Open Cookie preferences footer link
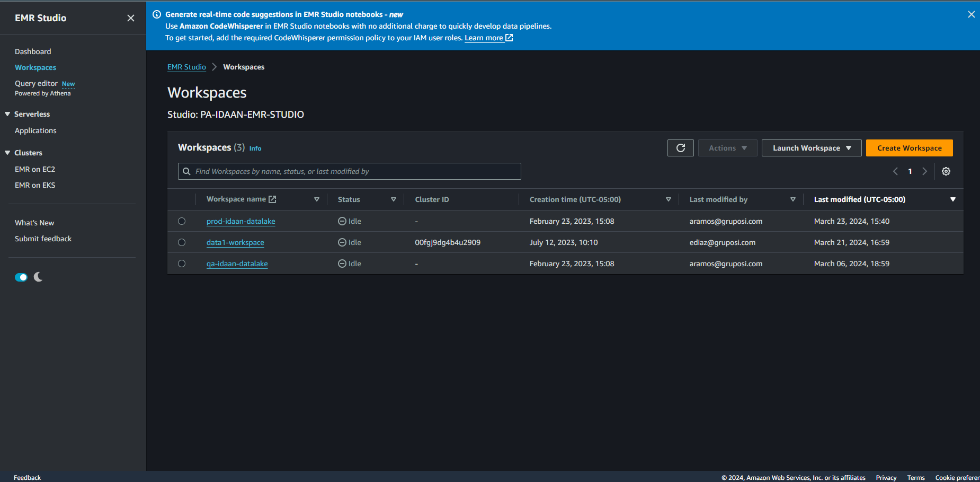Viewport: 980px width, 482px height. tap(957, 478)
